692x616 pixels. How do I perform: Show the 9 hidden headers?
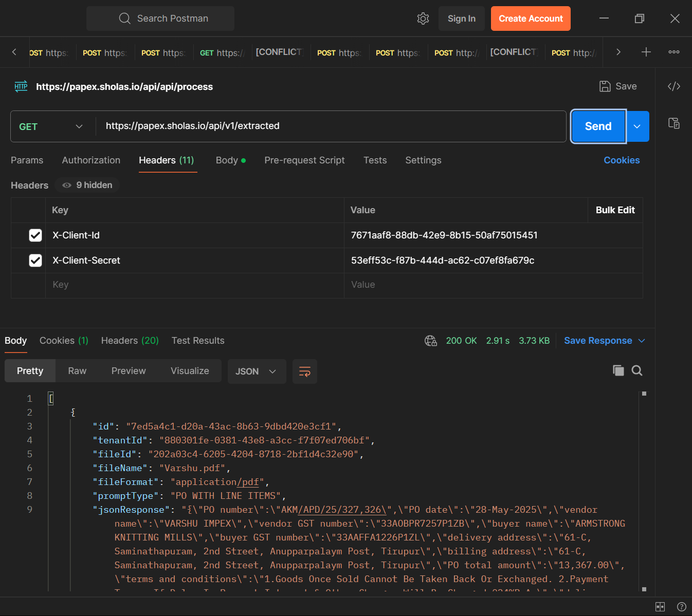[x=87, y=185]
